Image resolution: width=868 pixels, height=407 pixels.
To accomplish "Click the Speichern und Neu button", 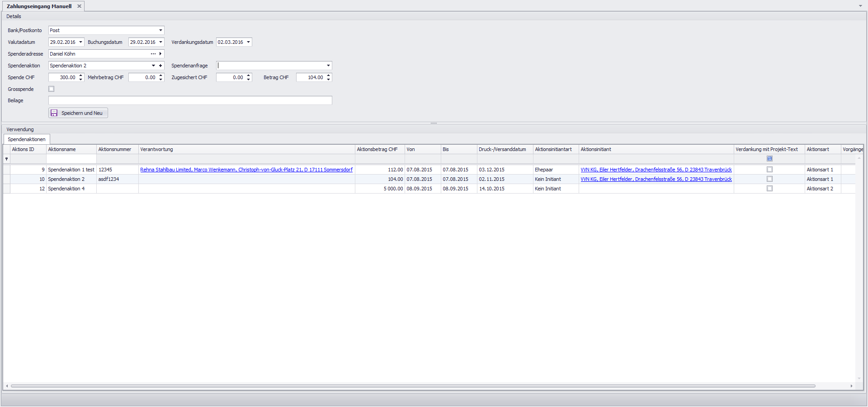I will point(78,113).
